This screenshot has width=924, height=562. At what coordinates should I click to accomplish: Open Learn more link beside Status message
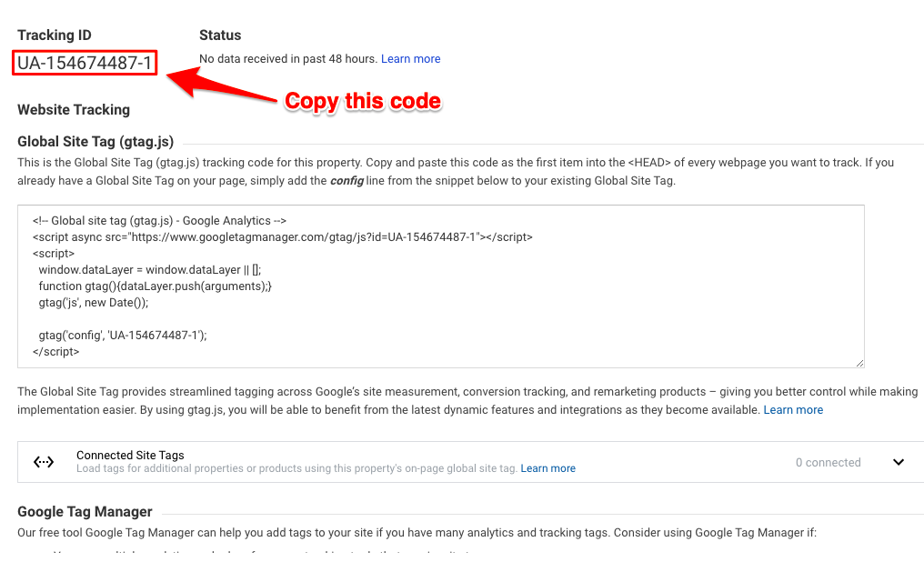(x=411, y=59)
